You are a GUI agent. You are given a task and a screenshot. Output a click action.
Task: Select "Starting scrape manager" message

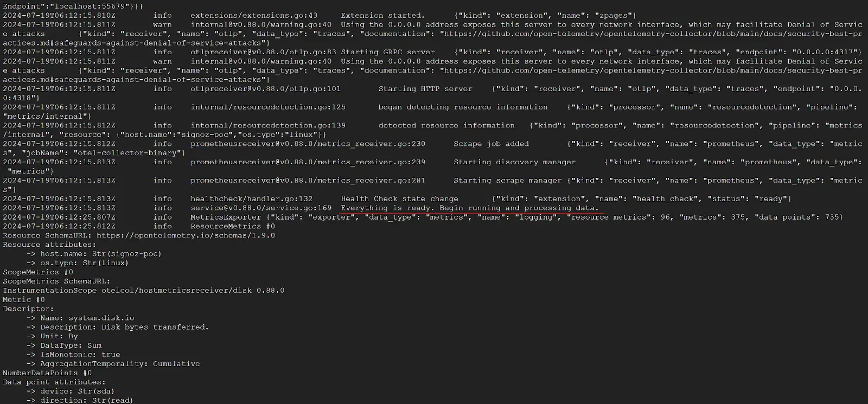[507, 180]
